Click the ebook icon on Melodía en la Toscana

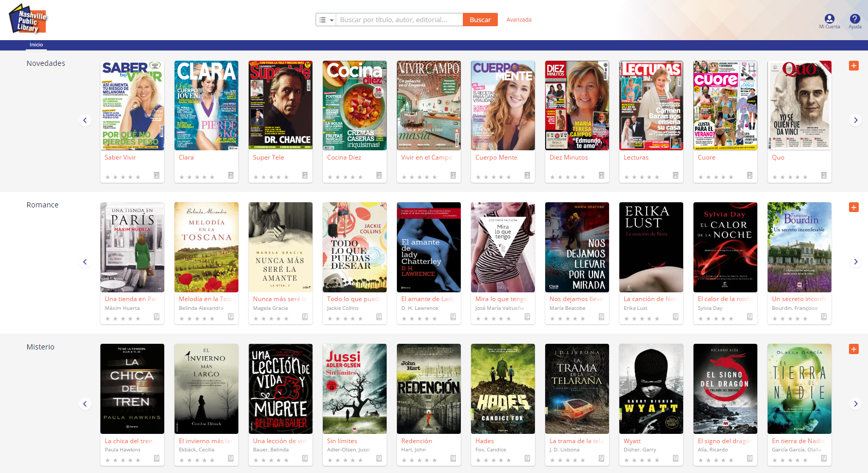click(231, 317)
